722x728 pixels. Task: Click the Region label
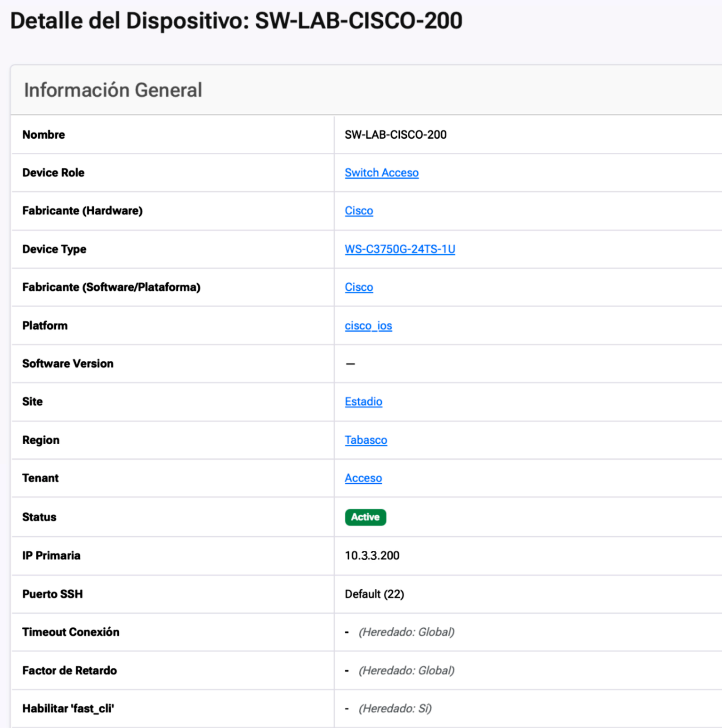(x=41, y=440)
